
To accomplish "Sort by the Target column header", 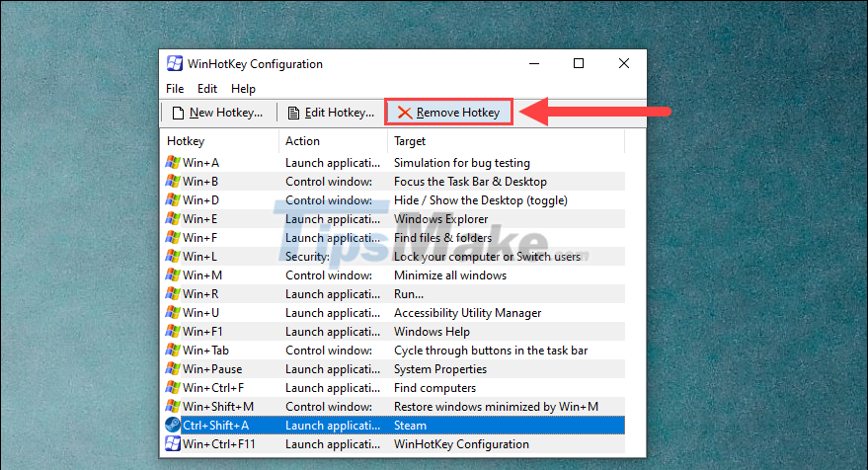I will (410, 141).
